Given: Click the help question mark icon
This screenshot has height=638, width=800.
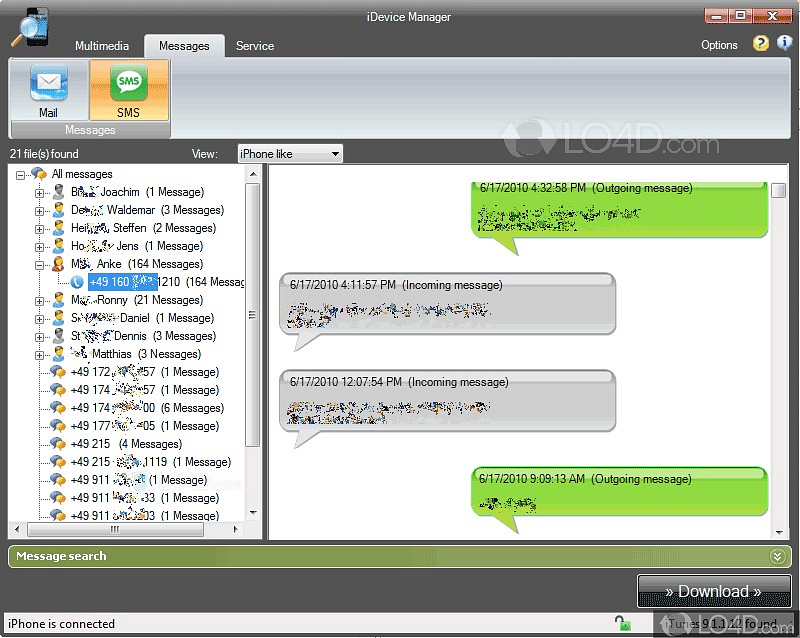Looking at the screenshot, I should click(760, 45).
